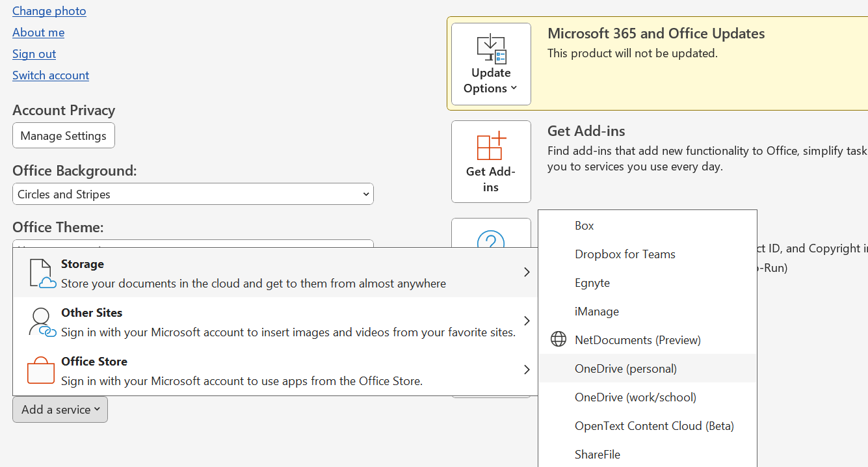Select OpenText Content Cloud (Beta)
The image size is (868, 467).
pos(654,425)
